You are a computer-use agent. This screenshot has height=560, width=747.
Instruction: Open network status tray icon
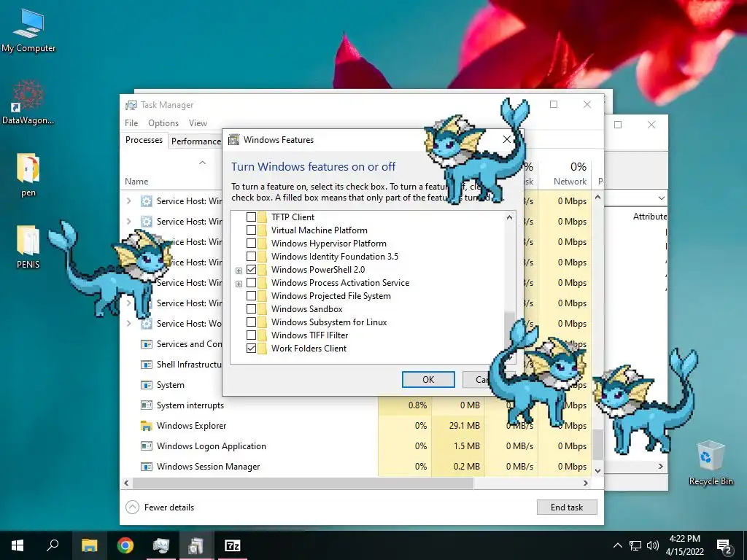635,545
